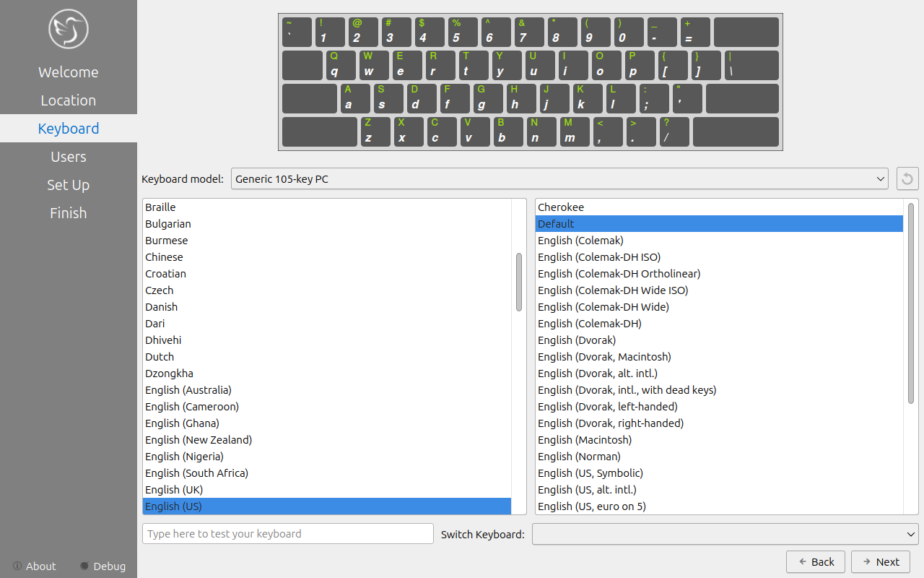This screenshot has height=578, width=924.
Task: Select English (UK) layout
Action: coord(174,490)
